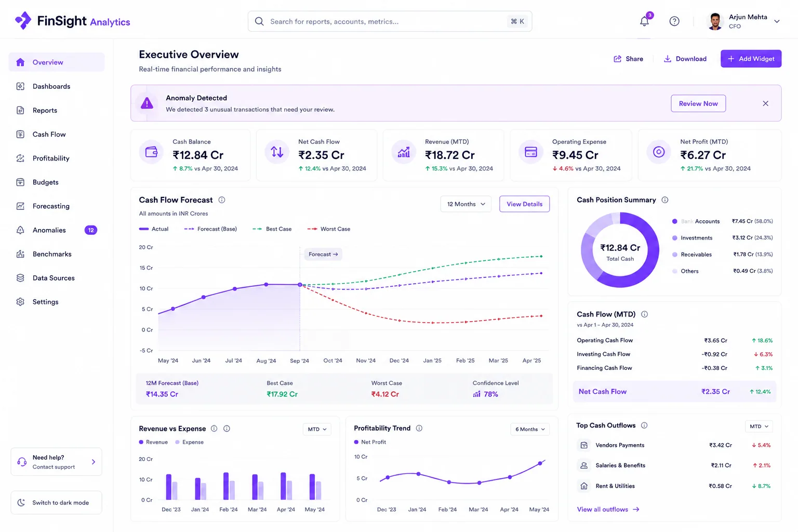The height and width of the screenshot is (532, 798).
Task: Open the 12 Months period dropdown
Action: (x=466, y=204)
